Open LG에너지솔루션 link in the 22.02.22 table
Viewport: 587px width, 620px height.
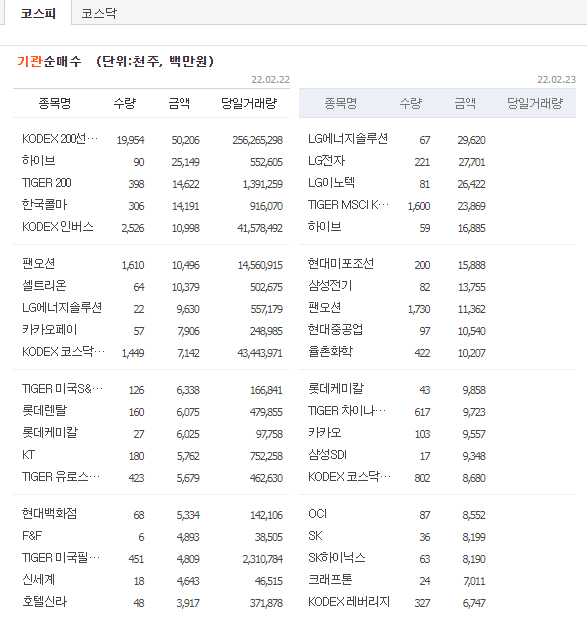(x=62, y=307)
